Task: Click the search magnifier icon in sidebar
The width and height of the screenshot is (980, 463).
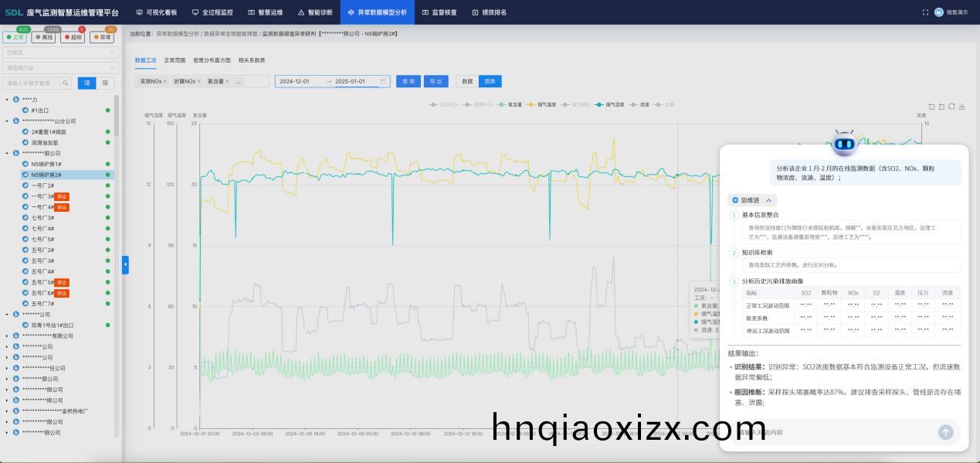Action: coord(66,83)
